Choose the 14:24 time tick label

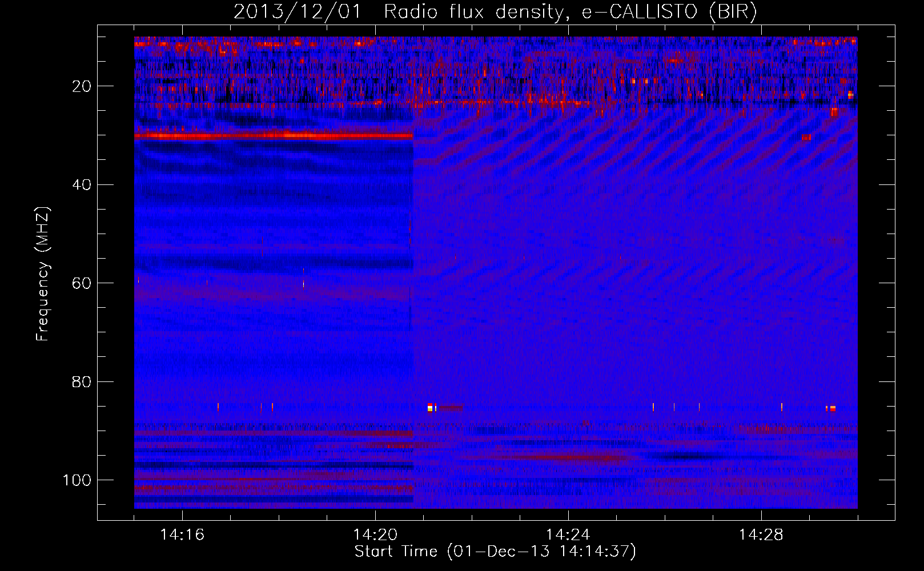(x=568, y=535)
